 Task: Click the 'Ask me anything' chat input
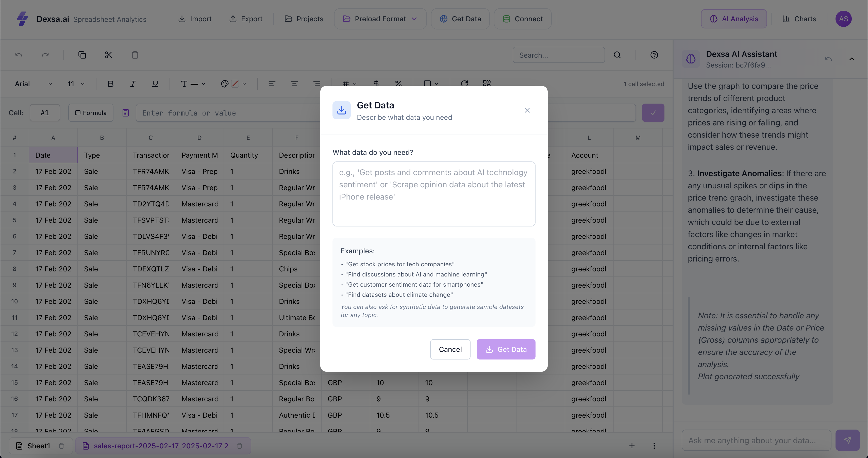(x=757, y=440)
